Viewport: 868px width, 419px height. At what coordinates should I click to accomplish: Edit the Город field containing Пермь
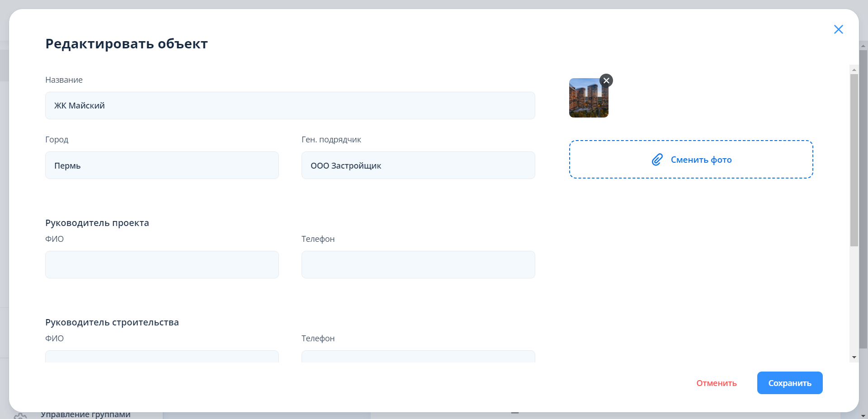pos(162,165)
